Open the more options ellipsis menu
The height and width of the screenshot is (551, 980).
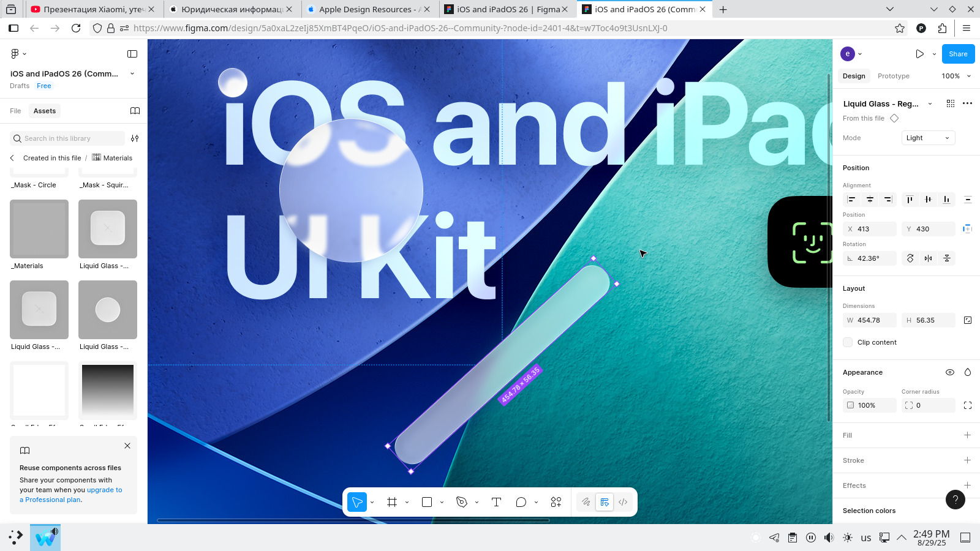(968, 103)
